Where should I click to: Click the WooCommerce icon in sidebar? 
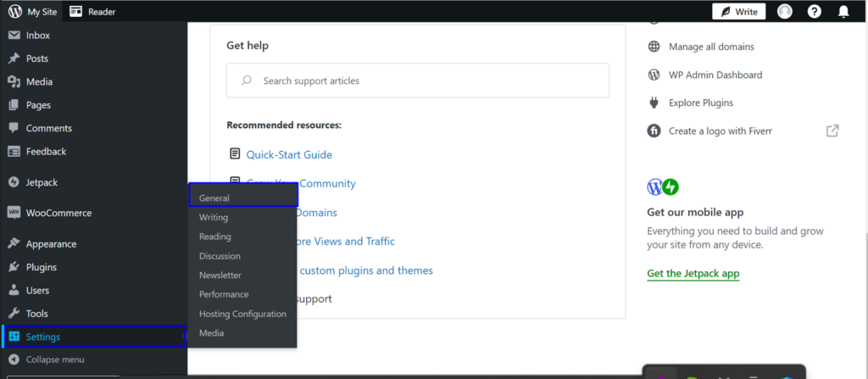point(14,213)
